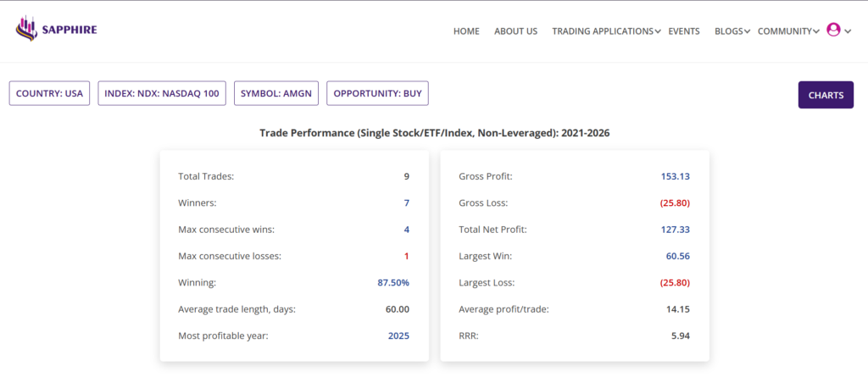The image size is (868, 377).
Task: Expand the Community dropdown chevron
Action: 815,31
